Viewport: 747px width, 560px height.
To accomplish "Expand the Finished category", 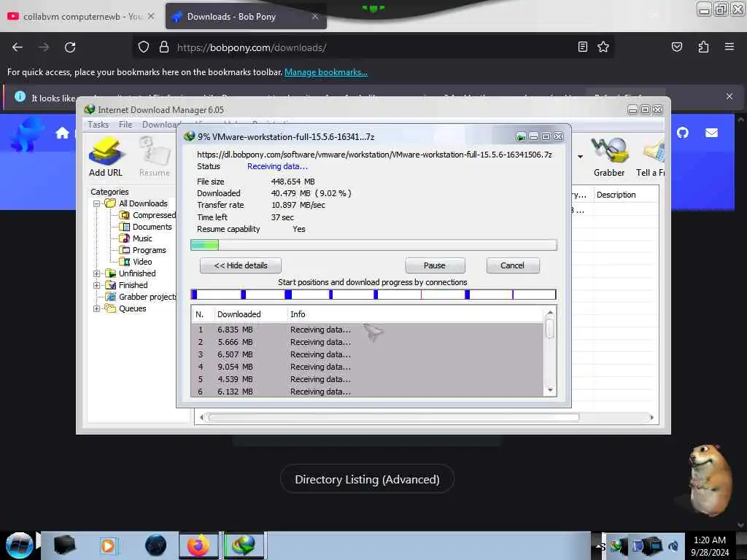I will [96, 285].
